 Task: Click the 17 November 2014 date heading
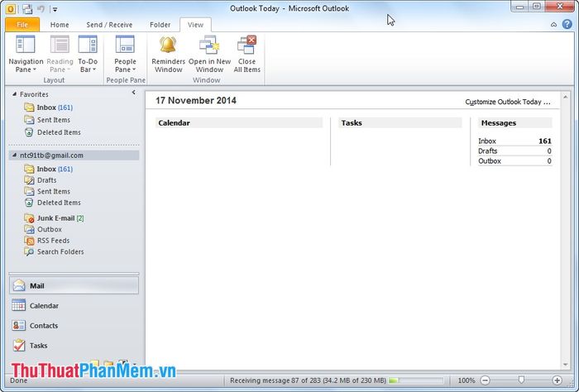point(196,100)
